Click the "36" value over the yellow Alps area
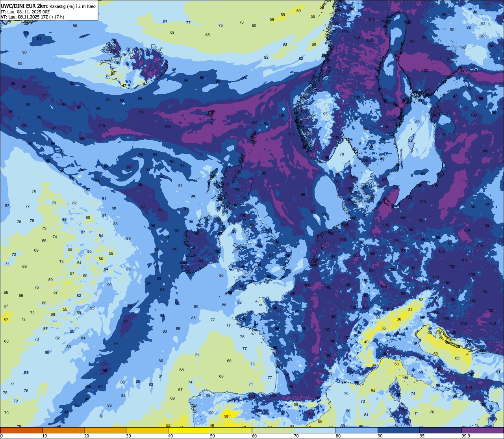Image resolution: width=504 pixels, height=439 pixels. 399,319
